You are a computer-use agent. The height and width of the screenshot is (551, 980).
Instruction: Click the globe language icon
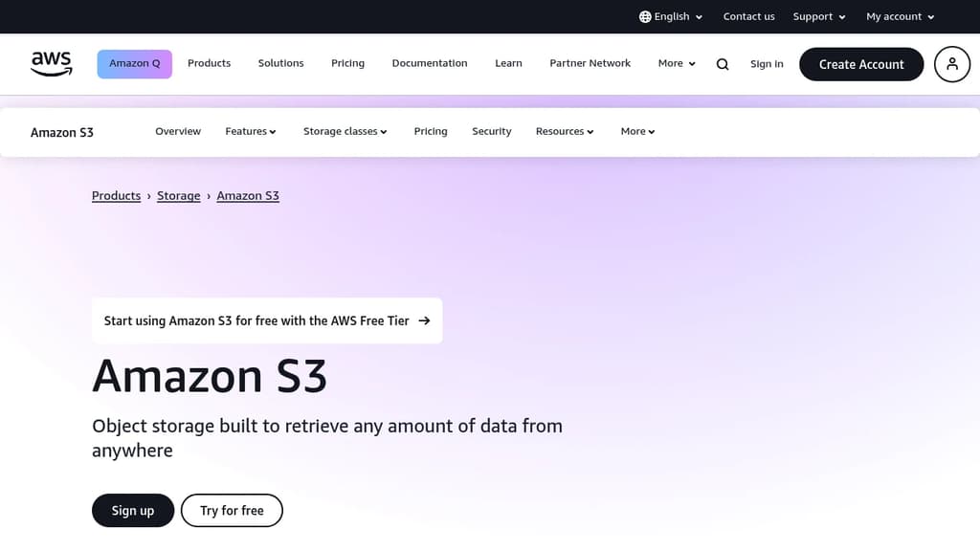tap(645, 17)
